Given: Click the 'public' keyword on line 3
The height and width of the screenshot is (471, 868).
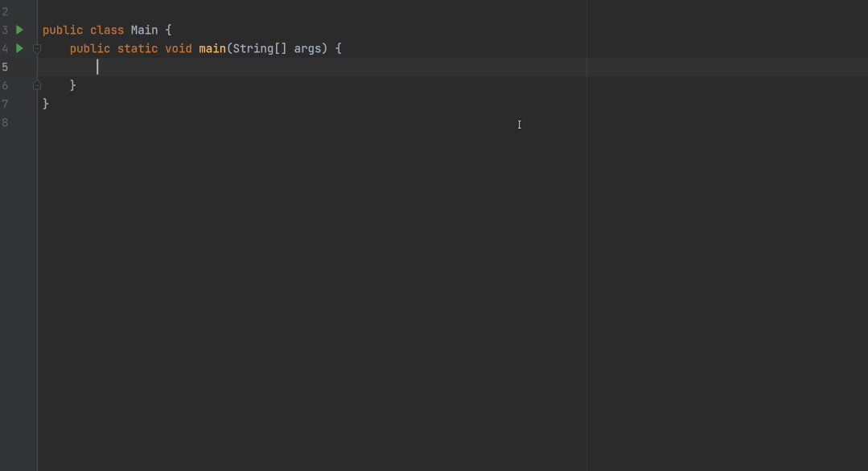Looking at the screenshot, I should pyautogui.click(x=63, y=30).
